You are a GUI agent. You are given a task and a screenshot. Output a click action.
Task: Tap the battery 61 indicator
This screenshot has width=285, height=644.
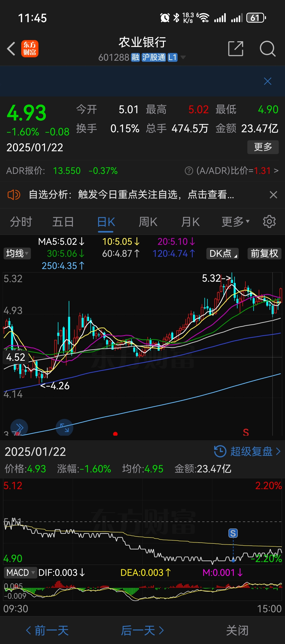tap(256, 18)
